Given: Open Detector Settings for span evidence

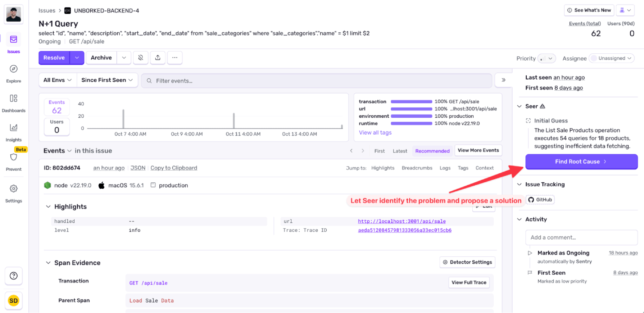Looking at the screenshot, I should 467,262.
